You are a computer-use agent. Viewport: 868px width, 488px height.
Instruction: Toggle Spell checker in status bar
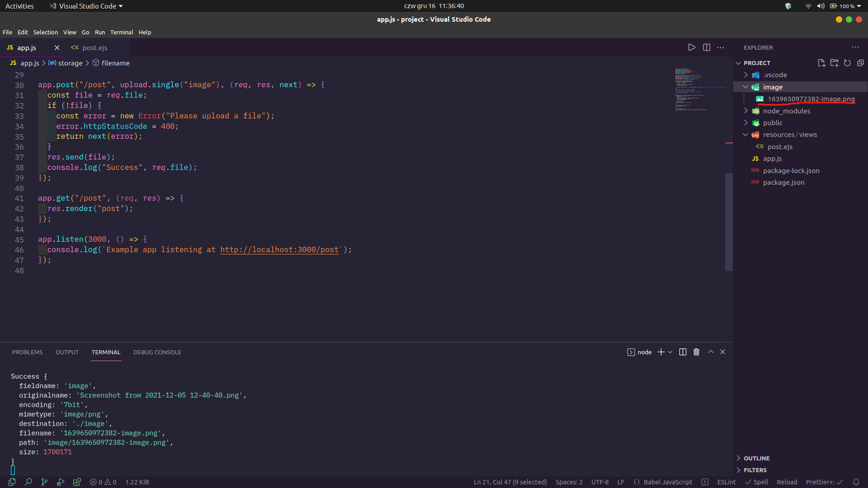757,482
